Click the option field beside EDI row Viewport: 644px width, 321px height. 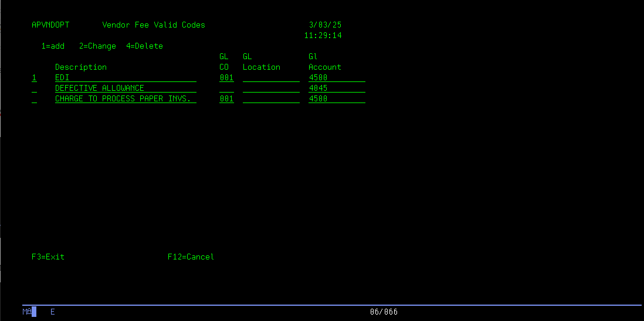click(x=34, y=78)
